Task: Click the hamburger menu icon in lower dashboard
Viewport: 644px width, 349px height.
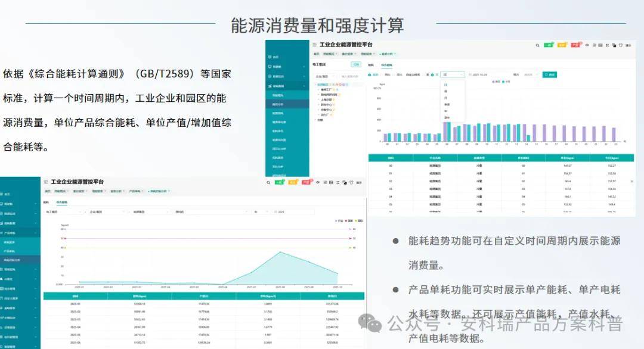Action: 46,182
